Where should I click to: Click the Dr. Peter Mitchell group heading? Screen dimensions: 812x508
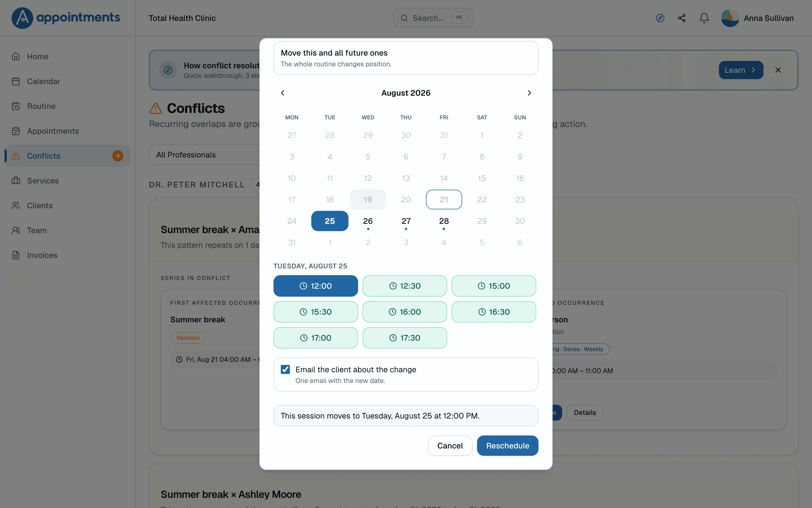click(197, 185)
